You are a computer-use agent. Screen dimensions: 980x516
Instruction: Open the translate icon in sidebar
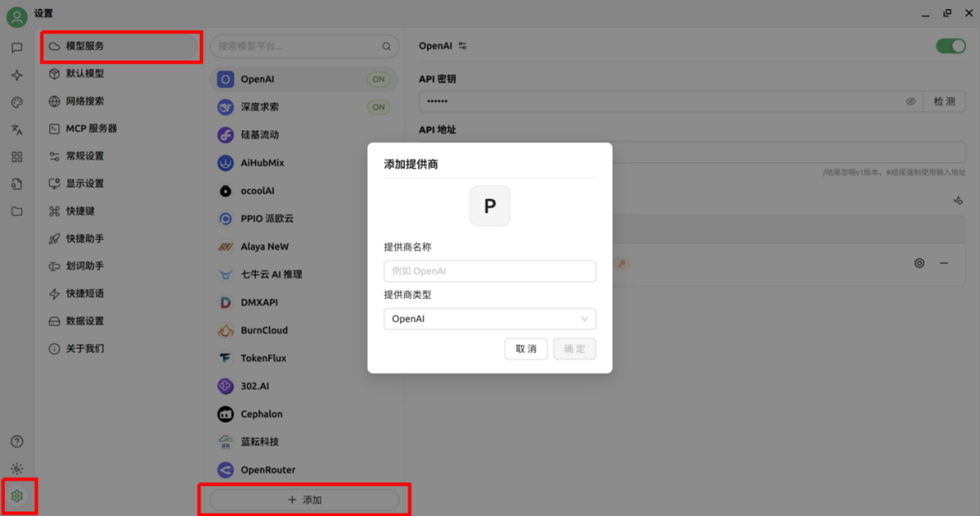pyautogui.click(x=17, y=130)
